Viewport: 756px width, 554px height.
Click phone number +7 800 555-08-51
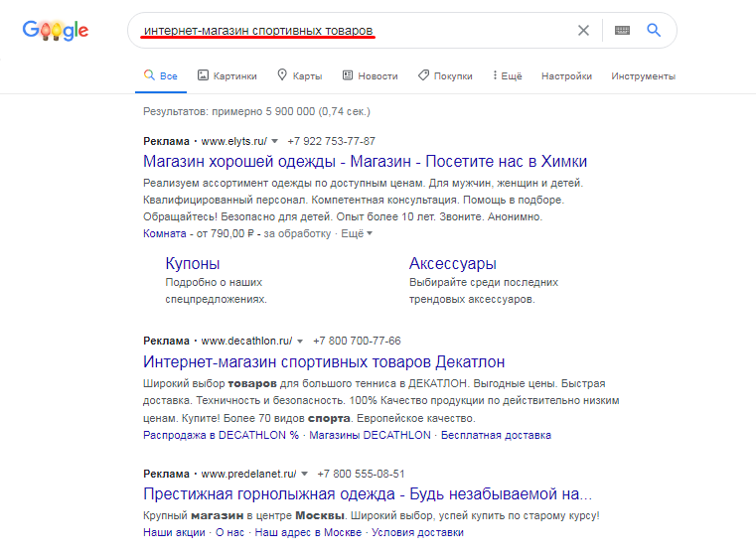[361, 474]
